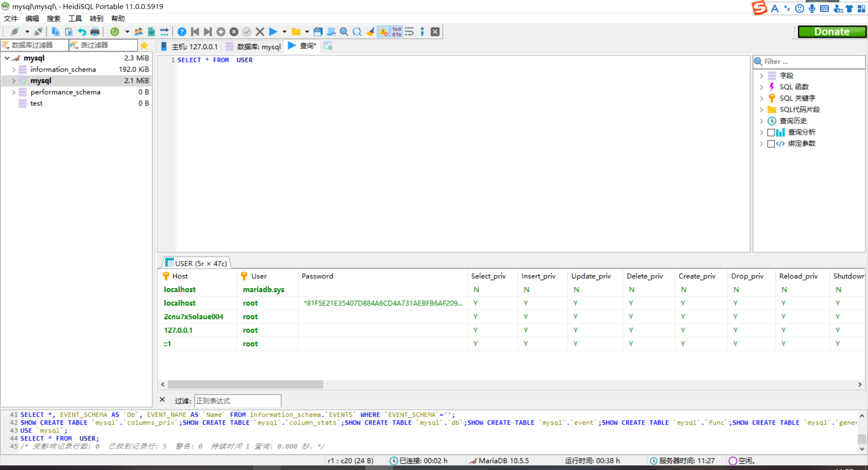Expand performance_schema database node
Image resolution: width=868 pixels, height=470 pixels.
(x=14, y=92)
